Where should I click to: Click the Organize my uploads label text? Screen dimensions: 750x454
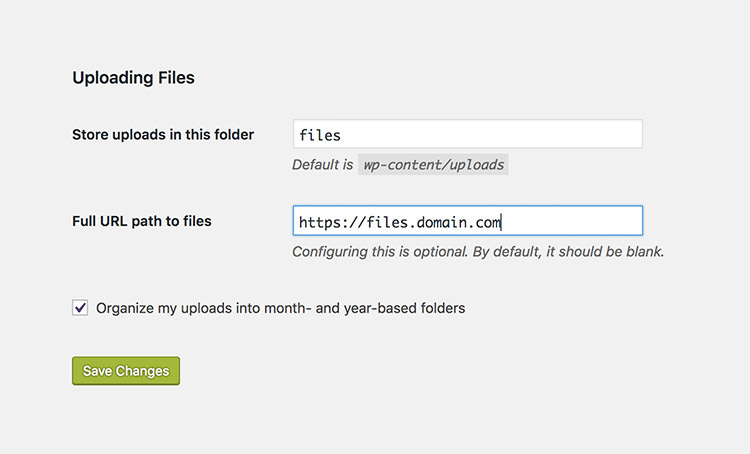[280, 308]
